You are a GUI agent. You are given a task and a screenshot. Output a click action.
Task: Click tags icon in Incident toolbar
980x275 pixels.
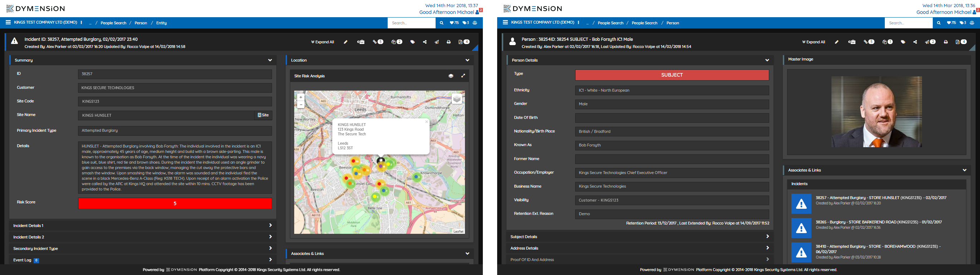pyautogui.click(x=412, y=42)
